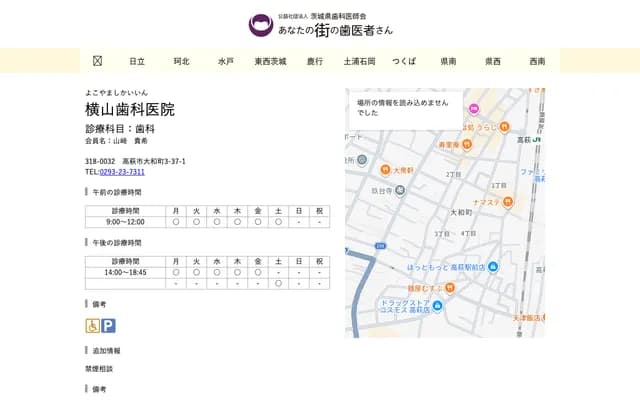The image size is (640, 400).
Task: Open the 県南 region tab
Action: [x=448, y=61]
